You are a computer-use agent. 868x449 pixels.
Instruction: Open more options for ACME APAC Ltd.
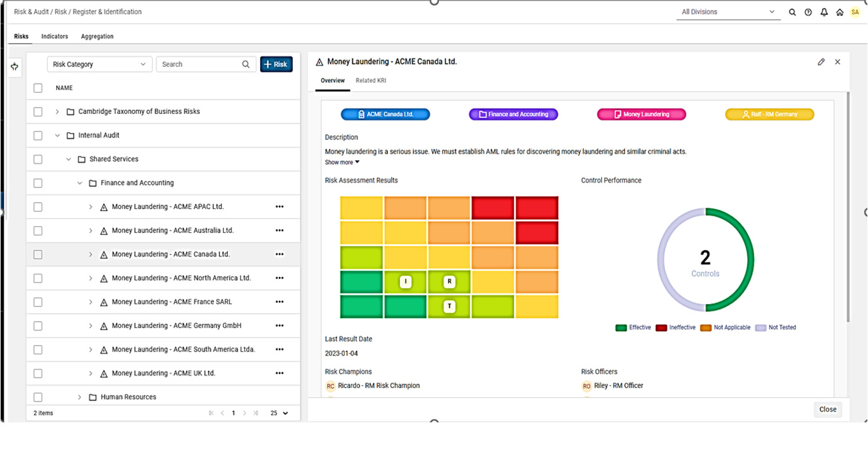tap(280, 206)
